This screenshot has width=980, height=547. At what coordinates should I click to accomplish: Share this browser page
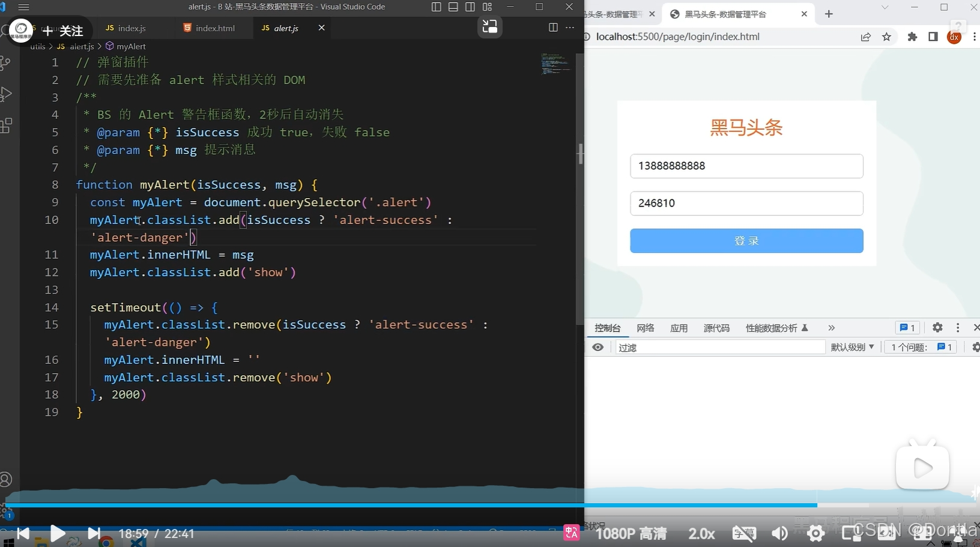(866, 37)
